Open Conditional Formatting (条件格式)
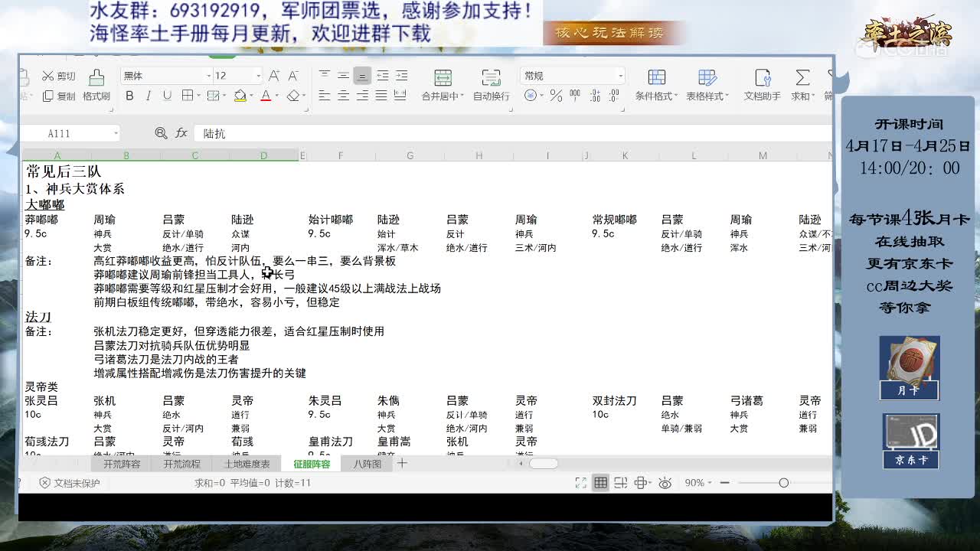Viewport: 980px width, 551px height. pyautogui.click(x=656, y=85)
